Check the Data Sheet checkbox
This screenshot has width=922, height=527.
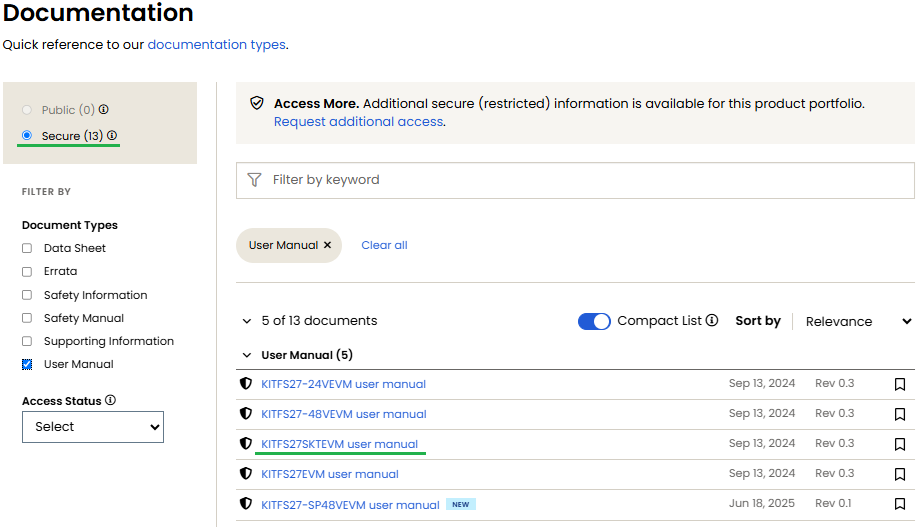tap(27, 248)
